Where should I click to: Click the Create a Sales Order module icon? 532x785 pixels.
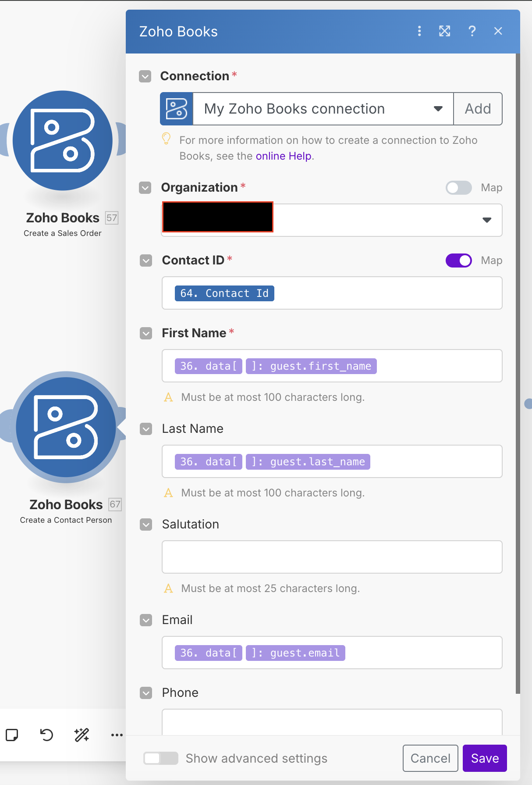click(63, 141)
